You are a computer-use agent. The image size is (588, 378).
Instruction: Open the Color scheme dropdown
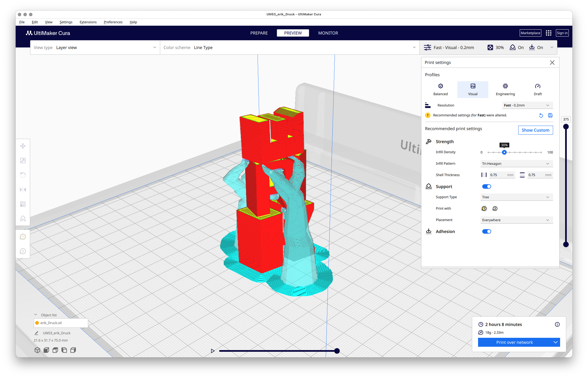[290, 47]
